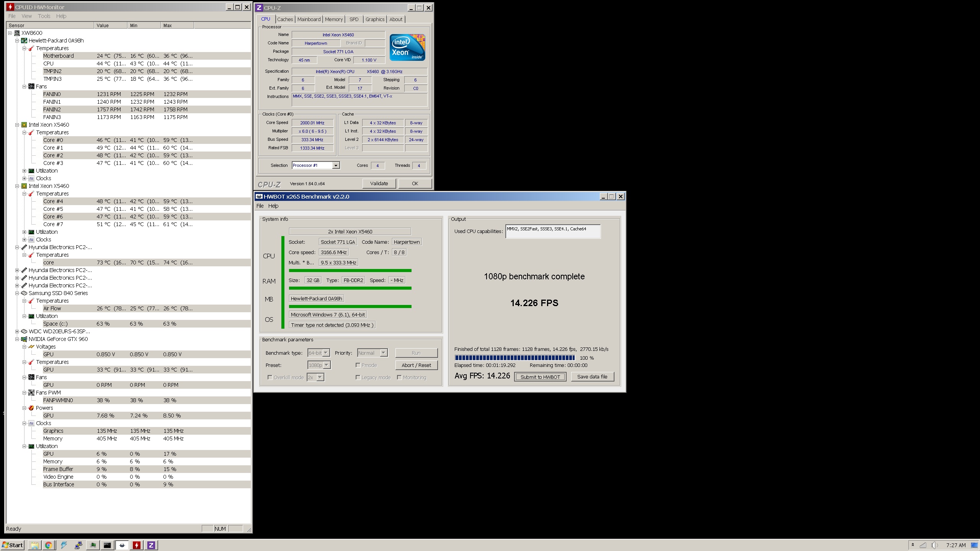This screenshot has height=551, width=980.
Task: Click the Samsung SSD 840 Series drive icon
Action: pos(24,293)
